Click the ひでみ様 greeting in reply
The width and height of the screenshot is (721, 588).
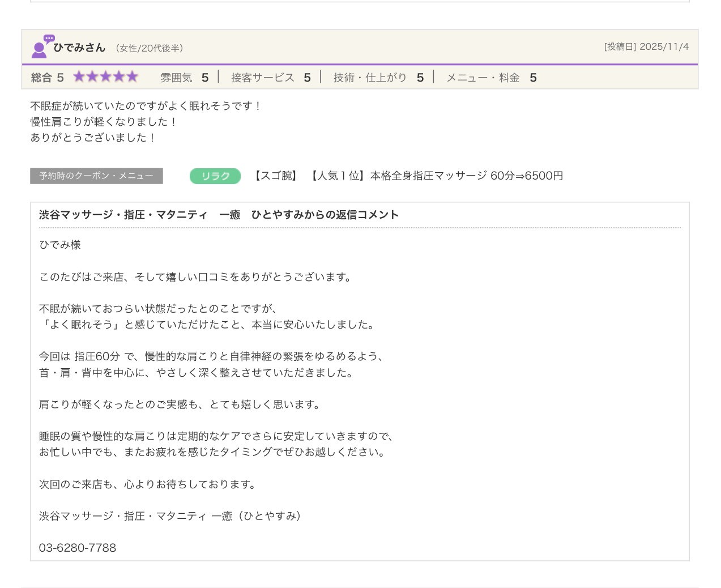(60, 245)
